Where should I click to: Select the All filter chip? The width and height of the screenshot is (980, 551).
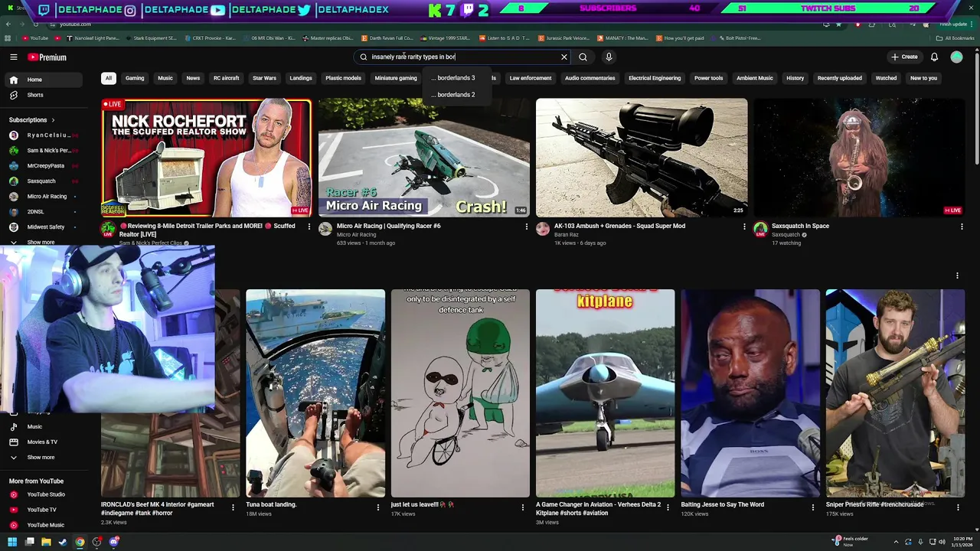(109, 78)
